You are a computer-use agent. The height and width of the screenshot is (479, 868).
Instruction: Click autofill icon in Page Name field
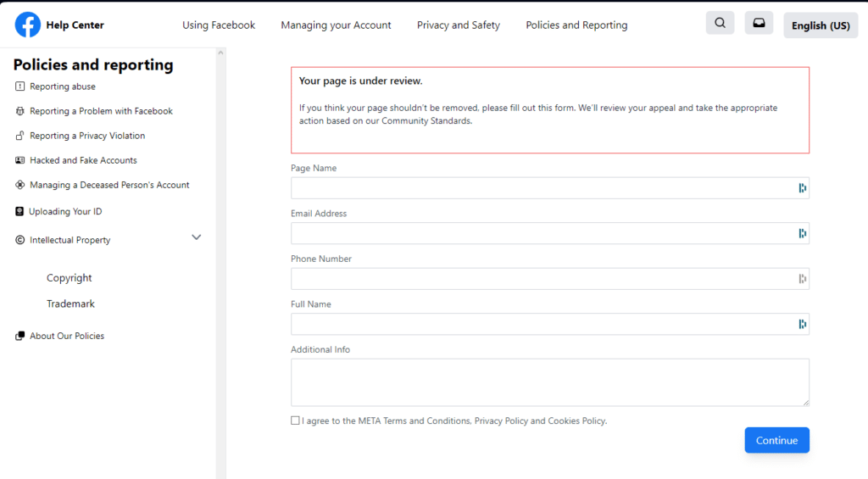point(802,188)
